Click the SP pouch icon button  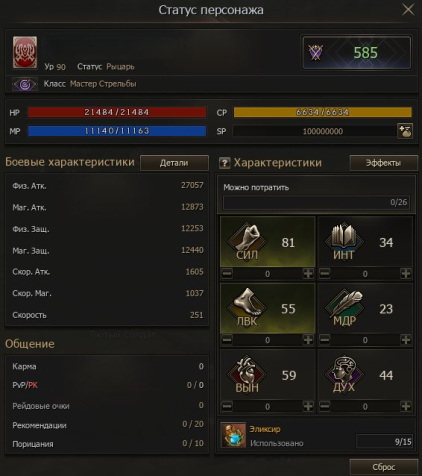(405, 131)
